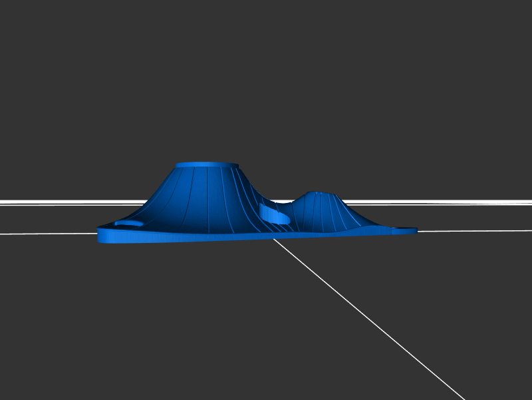Click the flat top of the tall cone
Screen dimensions: 532x400
(207, 164)
